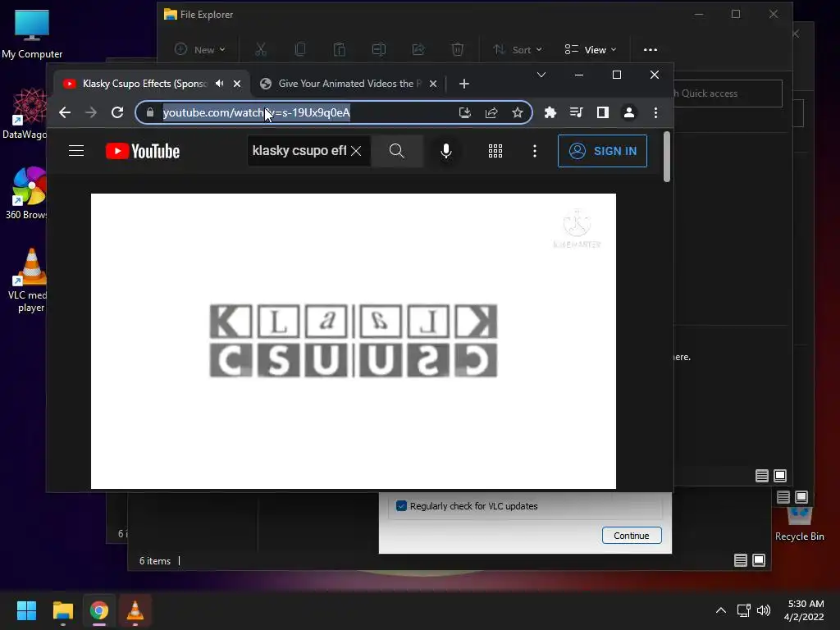Image resolution: width=840 pixels, height=630 pixels.
Task: Open Chrome tab search chevron
Action: pos(541,75)
